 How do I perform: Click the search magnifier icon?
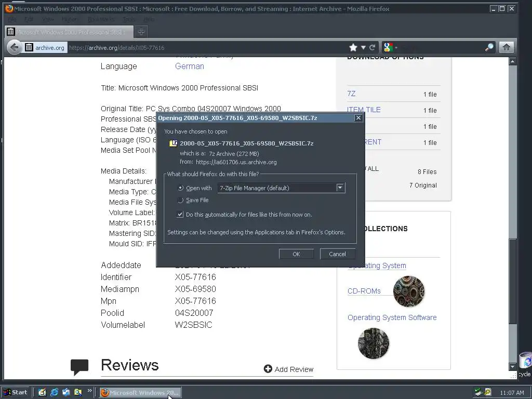point(489,47)
